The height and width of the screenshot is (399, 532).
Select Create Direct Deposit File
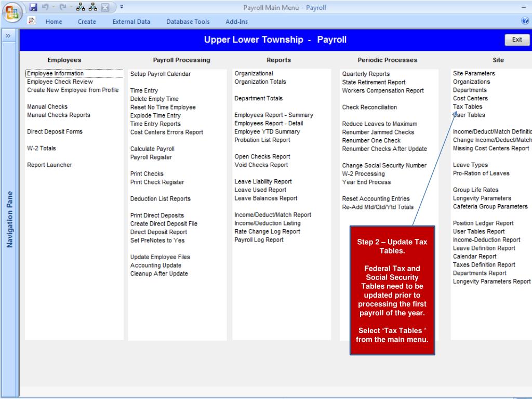[x=164, y=223]
